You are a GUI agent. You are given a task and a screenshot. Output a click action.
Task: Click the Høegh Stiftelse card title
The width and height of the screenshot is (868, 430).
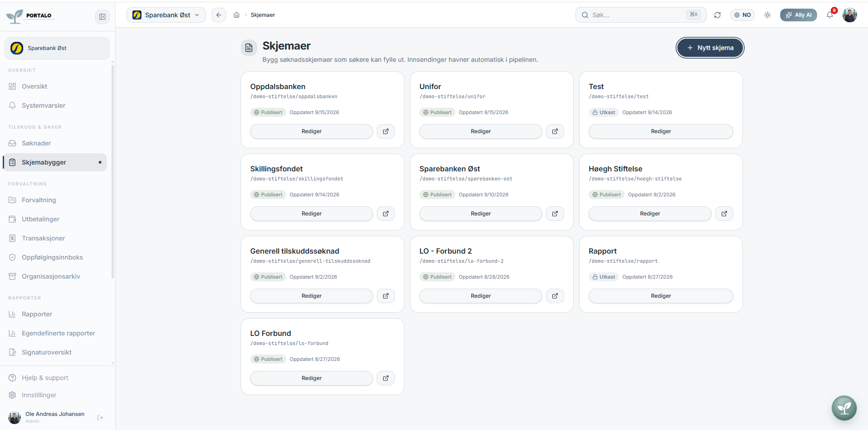tap(616, 169)
